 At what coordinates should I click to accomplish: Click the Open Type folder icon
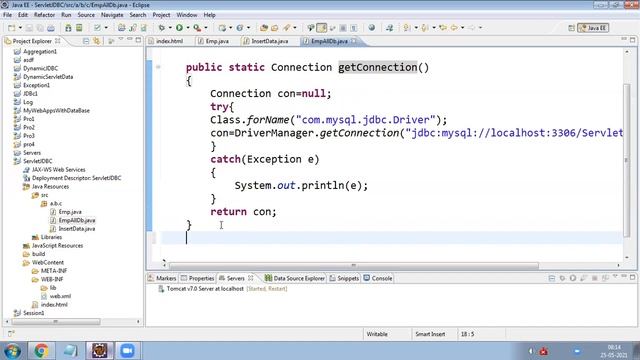[x=264, y=28]
